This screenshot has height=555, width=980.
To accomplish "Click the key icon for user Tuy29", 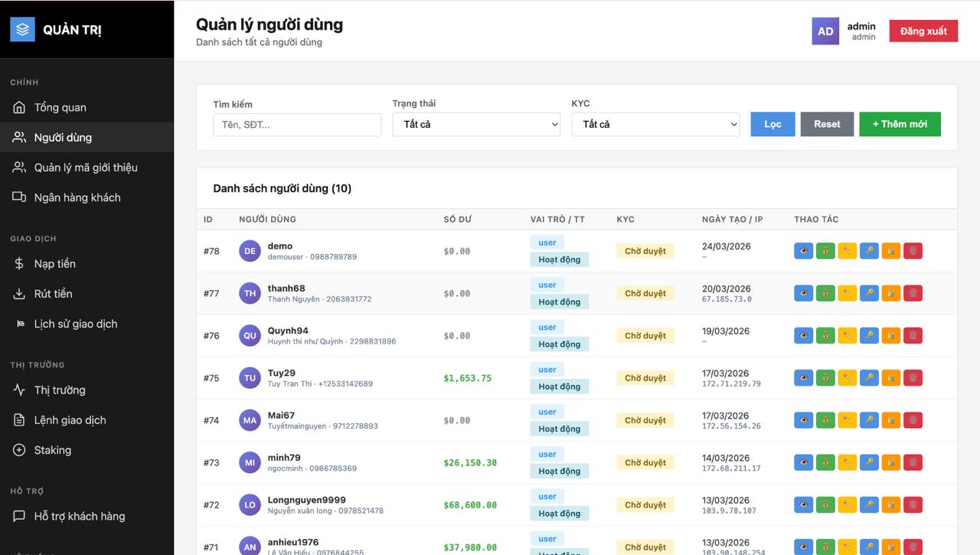I will point(869,377).
